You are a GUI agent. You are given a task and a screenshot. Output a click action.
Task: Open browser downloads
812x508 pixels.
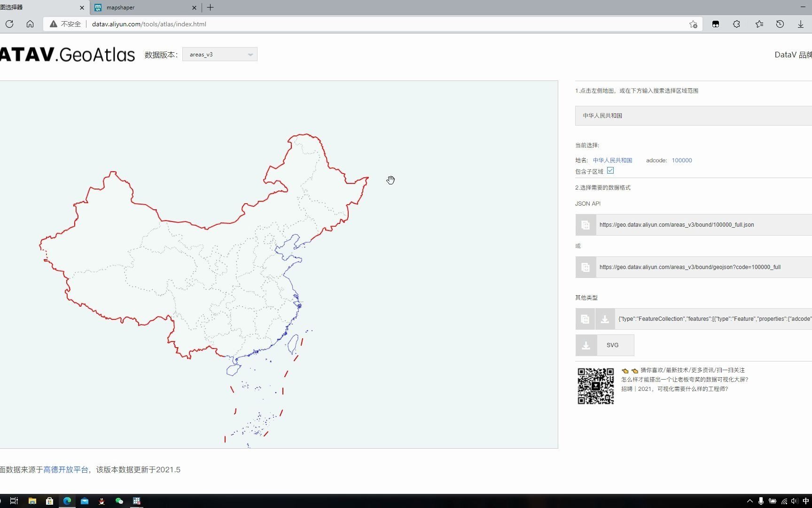click(x=801, y=24)
